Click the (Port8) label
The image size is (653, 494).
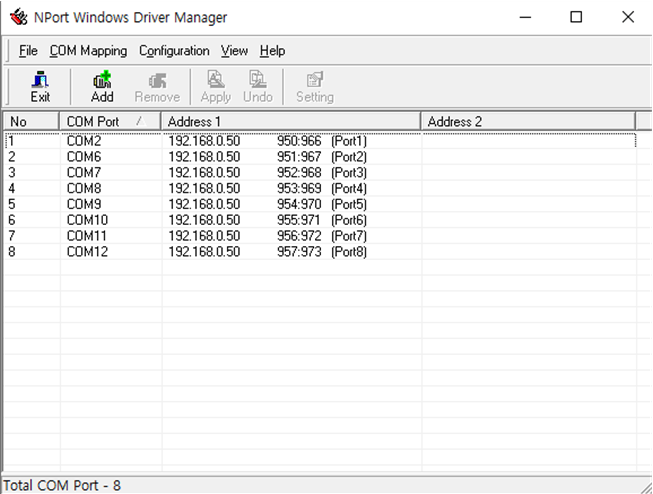[x=349, y=252]
